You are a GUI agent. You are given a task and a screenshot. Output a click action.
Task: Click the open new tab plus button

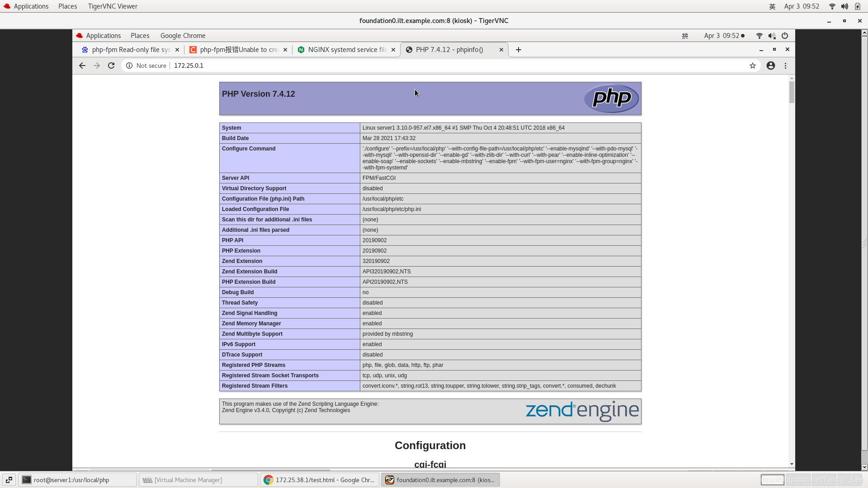pos(518,49)
